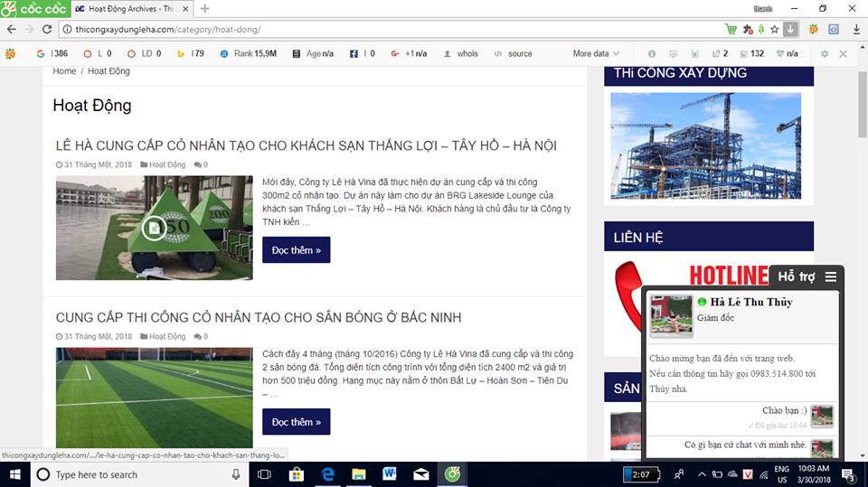
Task: Click the microphone icon in Windows search
Action: click(236, 474)
